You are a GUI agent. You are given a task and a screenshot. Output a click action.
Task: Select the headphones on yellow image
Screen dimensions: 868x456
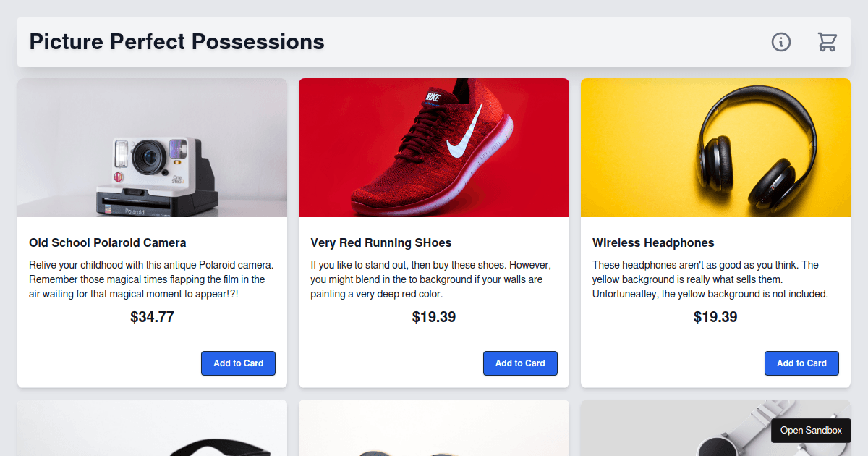(x=715, y=148)
